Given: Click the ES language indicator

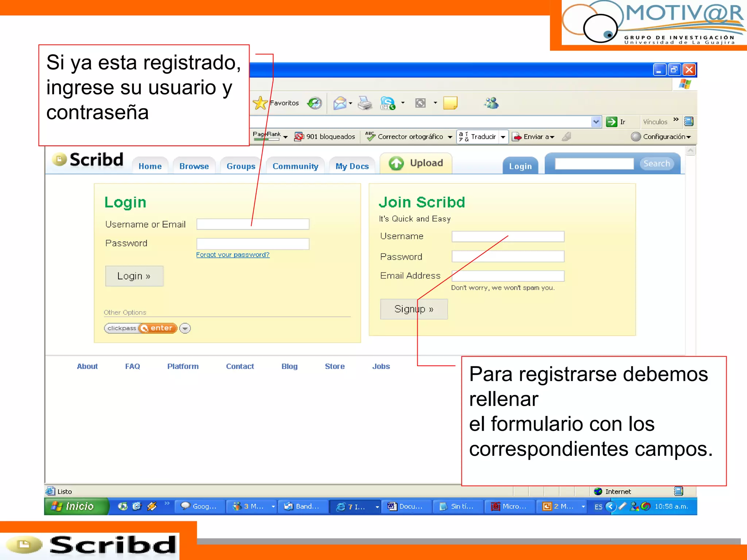Looking at the screenshot, I should (x=598, y=507).
